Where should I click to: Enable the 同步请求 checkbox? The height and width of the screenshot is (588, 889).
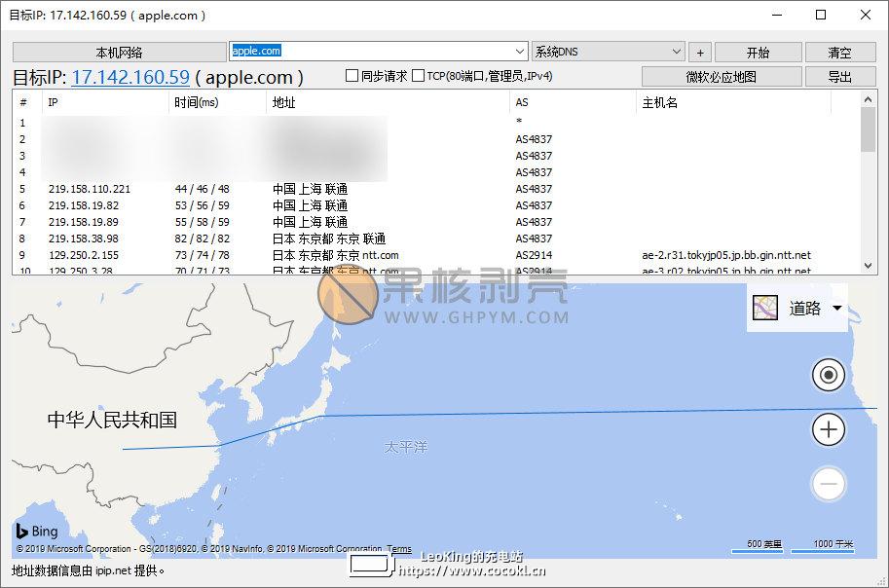coord(352,75)
